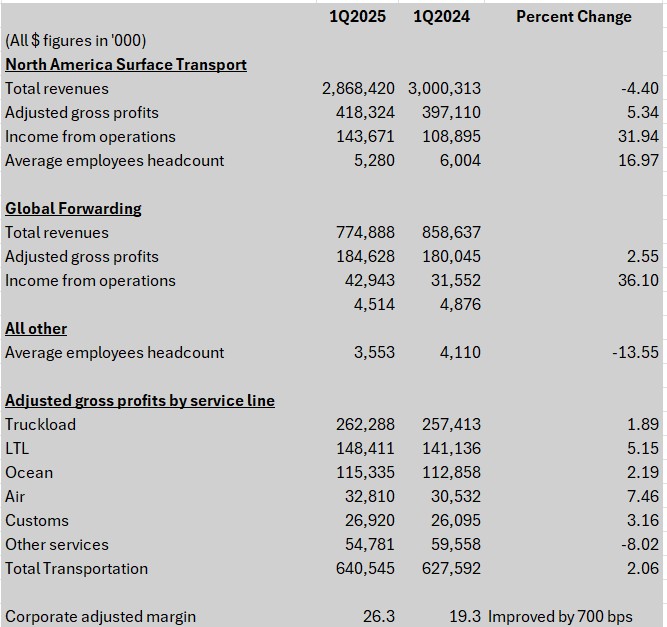Image resolution: width=667 pixels, height=627 pixels.
Task: Select the -4.40 percent change cell
Action: coord(640,88)
